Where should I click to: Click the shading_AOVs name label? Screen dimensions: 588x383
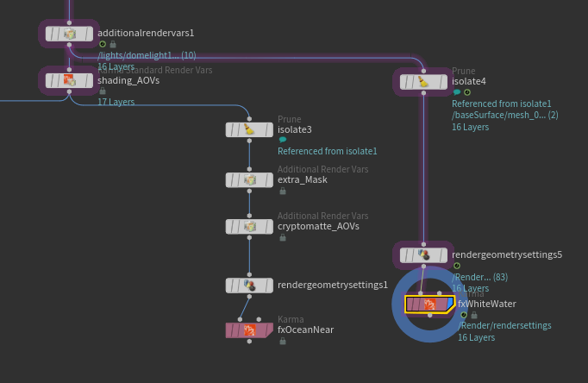click(x=128, y=80)
